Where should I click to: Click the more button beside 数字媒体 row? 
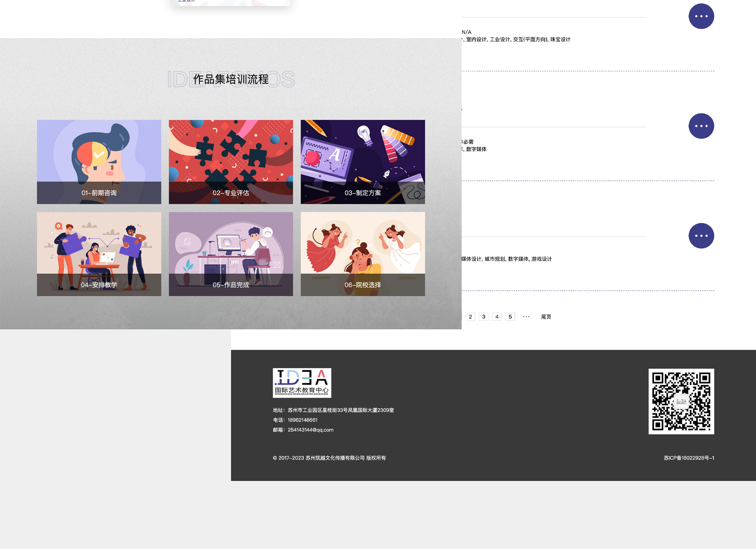pyautogui.click(x=701, y=126)
